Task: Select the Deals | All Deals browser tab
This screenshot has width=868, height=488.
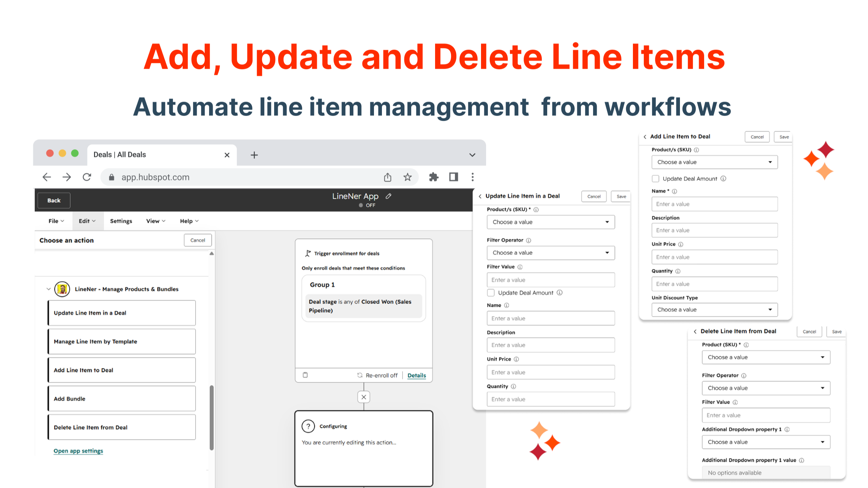Action: [x=162, y=155]
